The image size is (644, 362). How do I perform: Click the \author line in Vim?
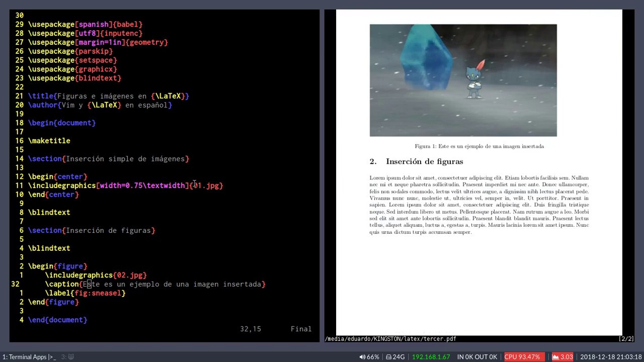click(x=100, y=105)
